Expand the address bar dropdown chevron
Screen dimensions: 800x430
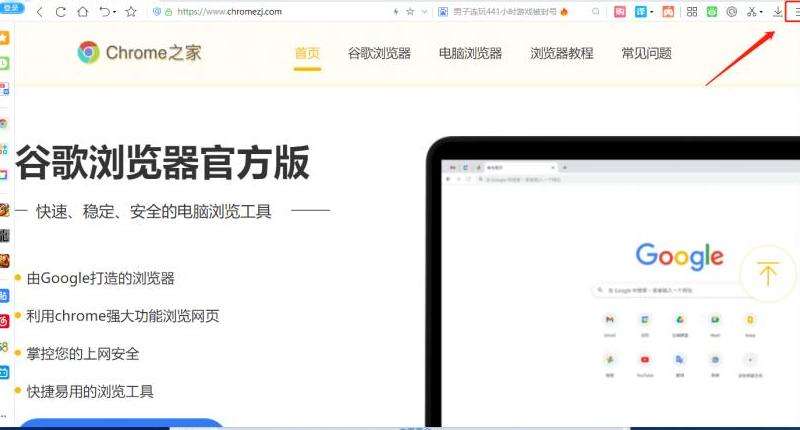pyautogui.click(x=424, y=11)
